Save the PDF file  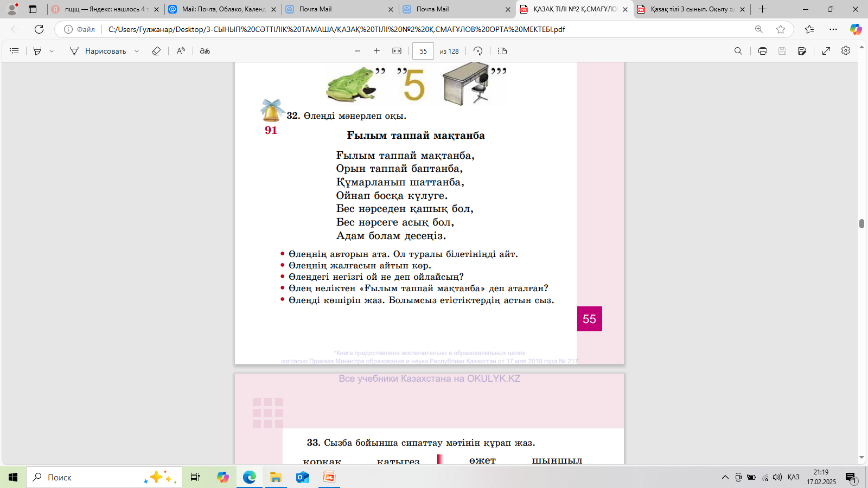782,51
